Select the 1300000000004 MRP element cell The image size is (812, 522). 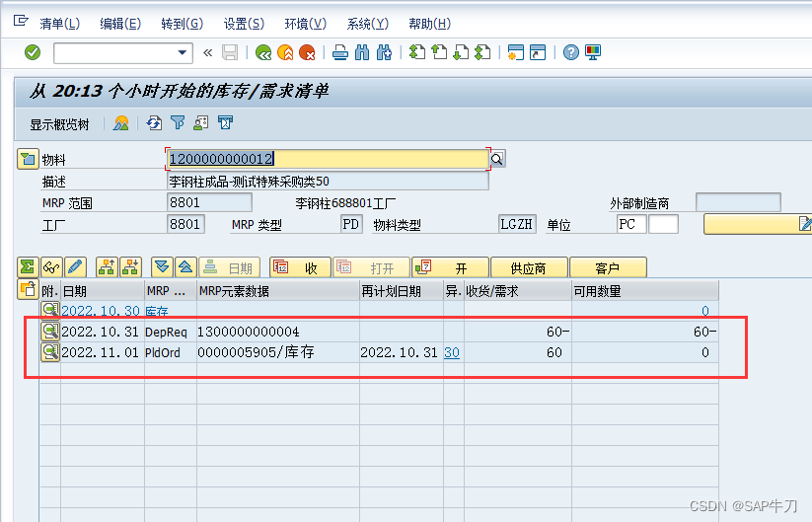pyautogui.click(x=278, y=332)
